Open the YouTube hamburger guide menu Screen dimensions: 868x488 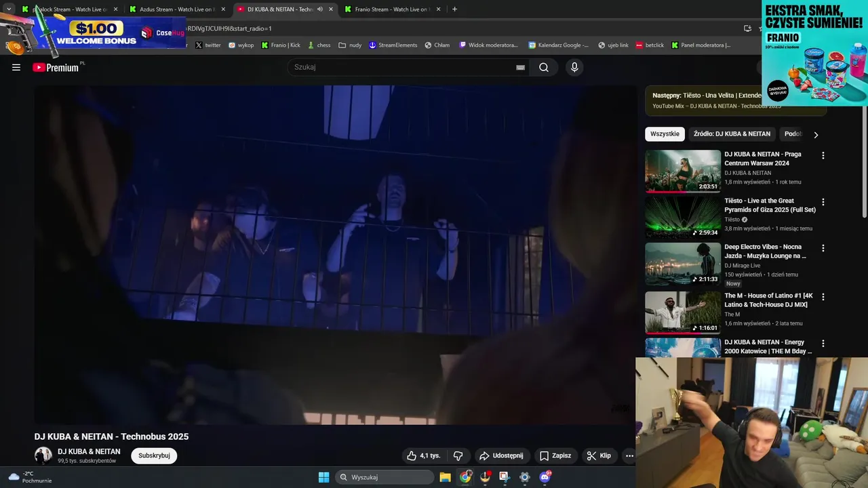[x=16, y=67]
